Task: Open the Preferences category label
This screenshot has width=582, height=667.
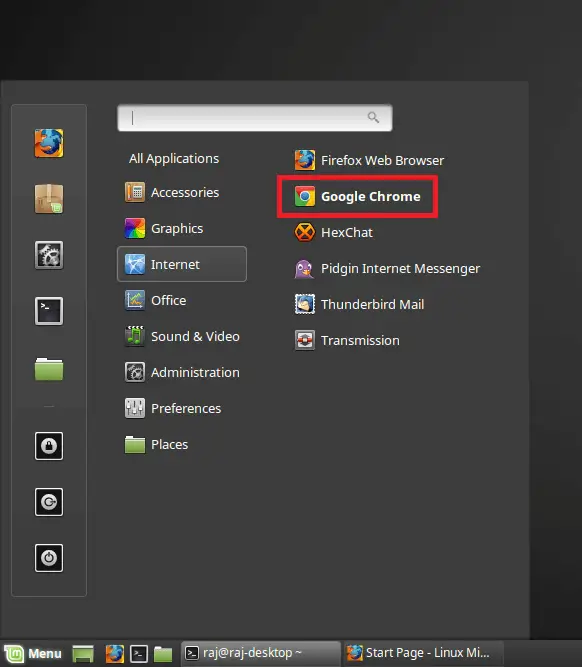Action: [186, 408]
